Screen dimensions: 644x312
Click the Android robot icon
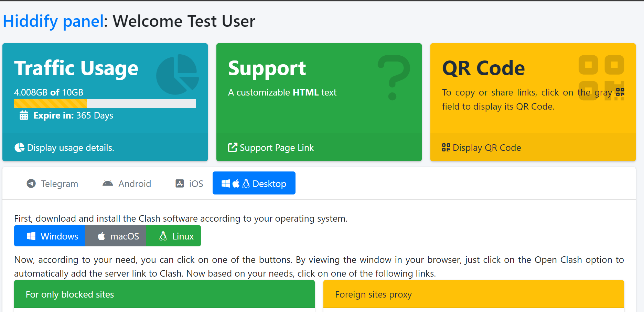[x=108, y=183]
